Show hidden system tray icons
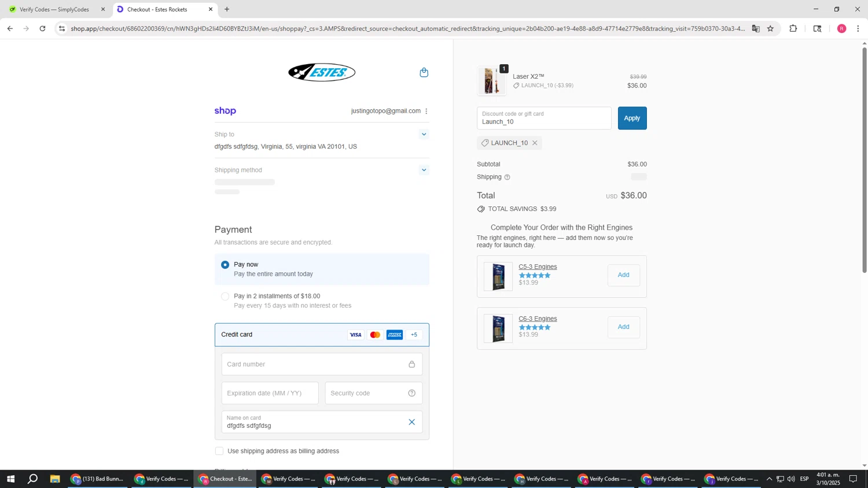 tap(769, 479)
